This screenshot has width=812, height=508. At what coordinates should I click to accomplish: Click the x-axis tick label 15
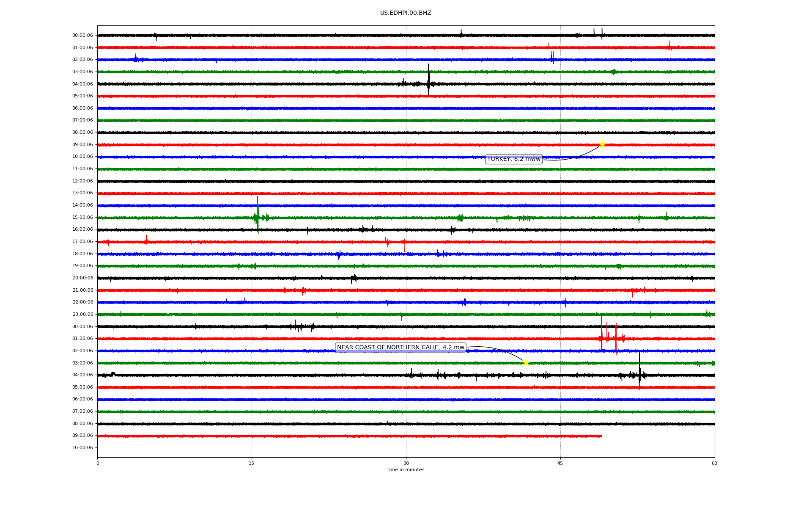[x=252, y=463]
